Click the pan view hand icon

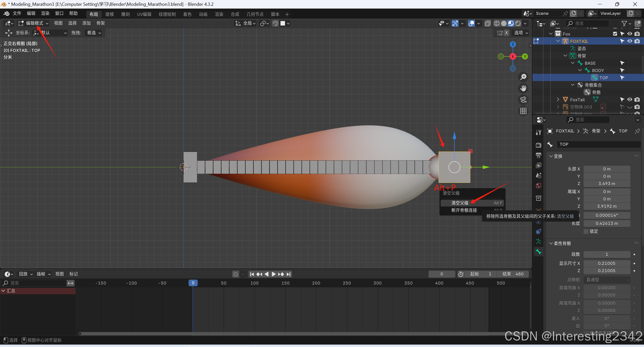click(523, 88)
